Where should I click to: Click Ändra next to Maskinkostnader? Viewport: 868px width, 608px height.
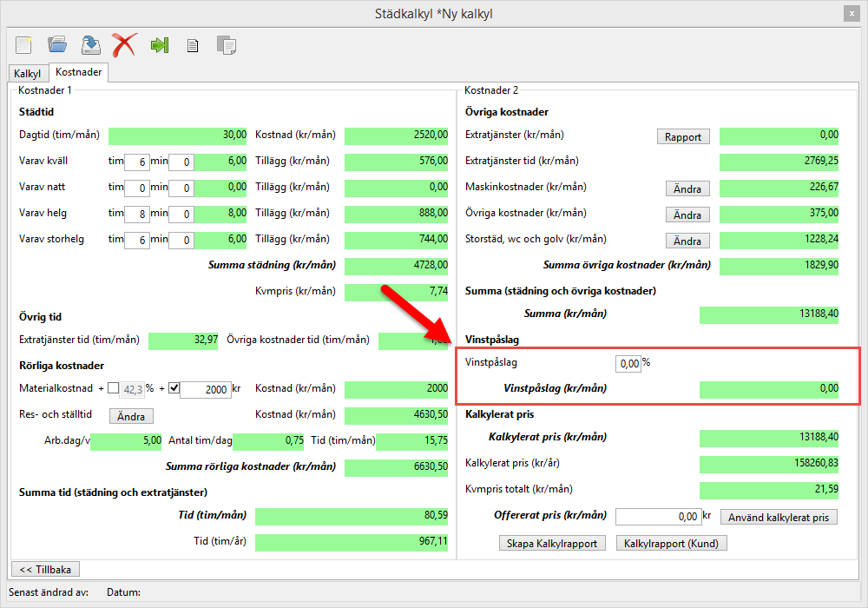point(687,188)
